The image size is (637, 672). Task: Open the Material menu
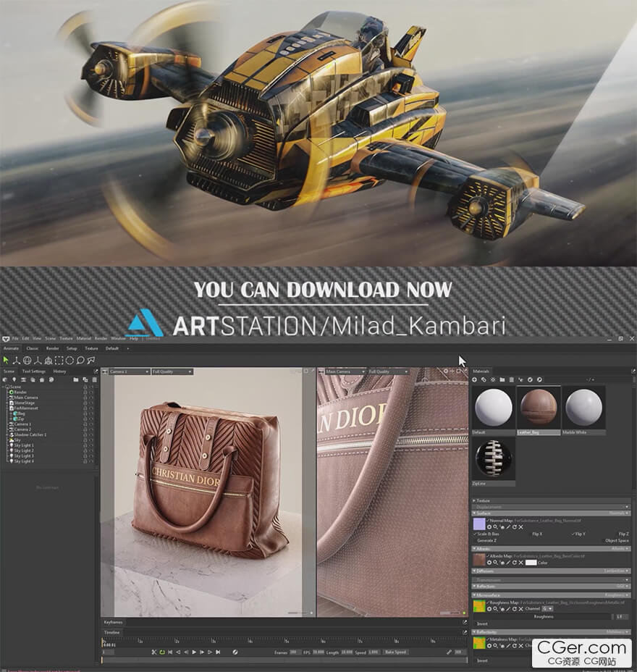pos(83,339)
